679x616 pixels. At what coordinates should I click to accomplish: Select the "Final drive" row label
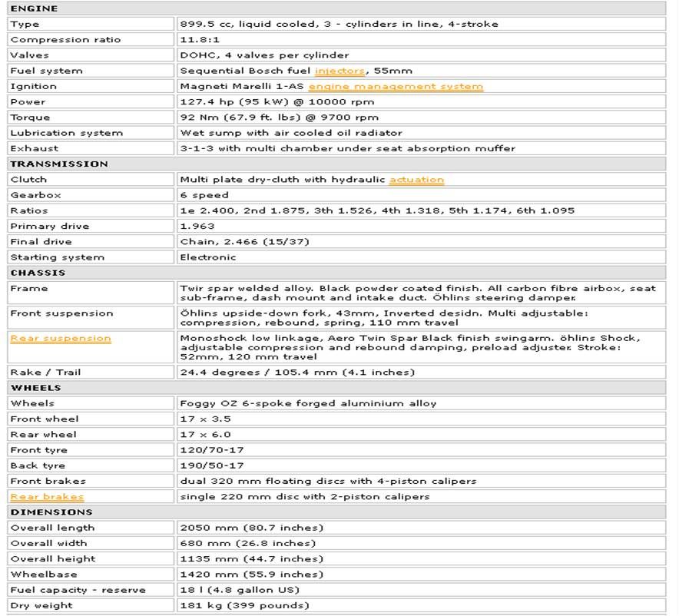(x=41, y=242)
